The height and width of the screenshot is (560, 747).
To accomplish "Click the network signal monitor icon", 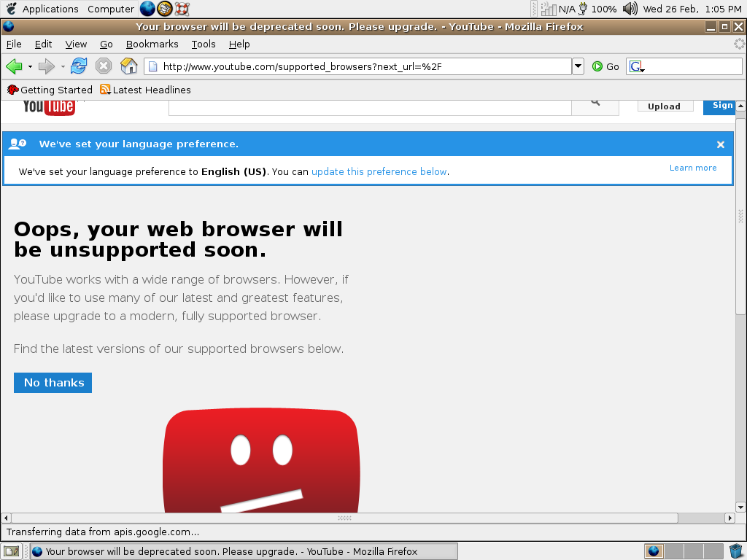I will tap(549, 9).
